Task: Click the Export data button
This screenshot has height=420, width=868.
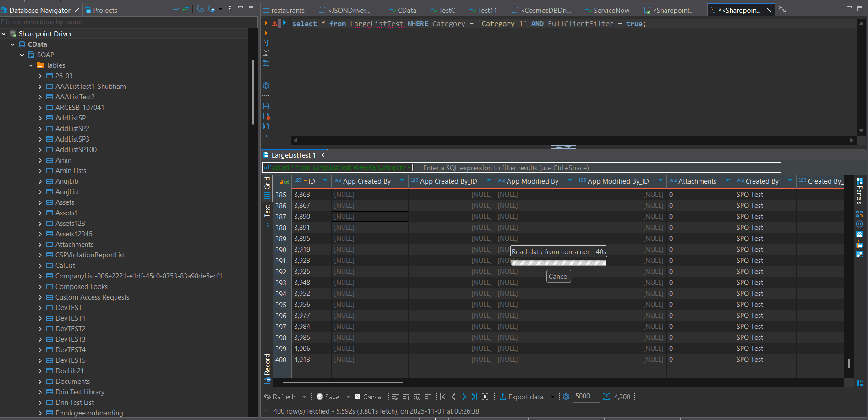Action: click(521, 397)
